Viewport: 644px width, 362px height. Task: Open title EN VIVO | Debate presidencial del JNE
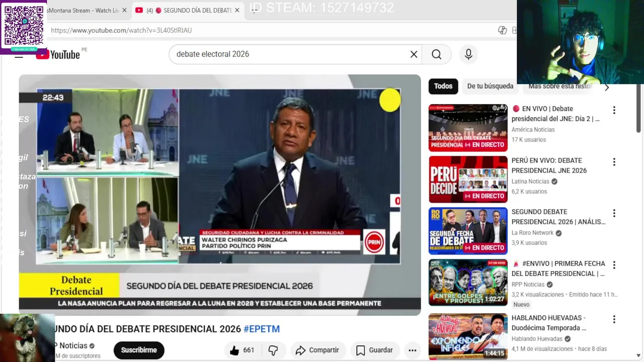point(556,114)
